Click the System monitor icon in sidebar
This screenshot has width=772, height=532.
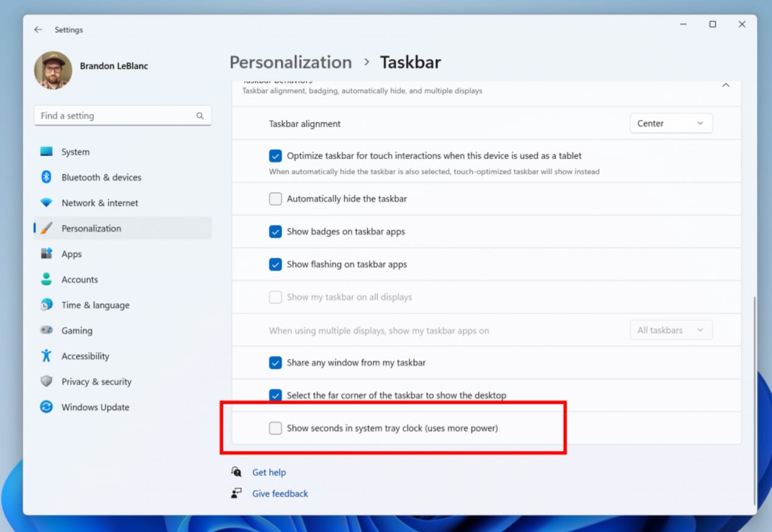click(46, 152)
